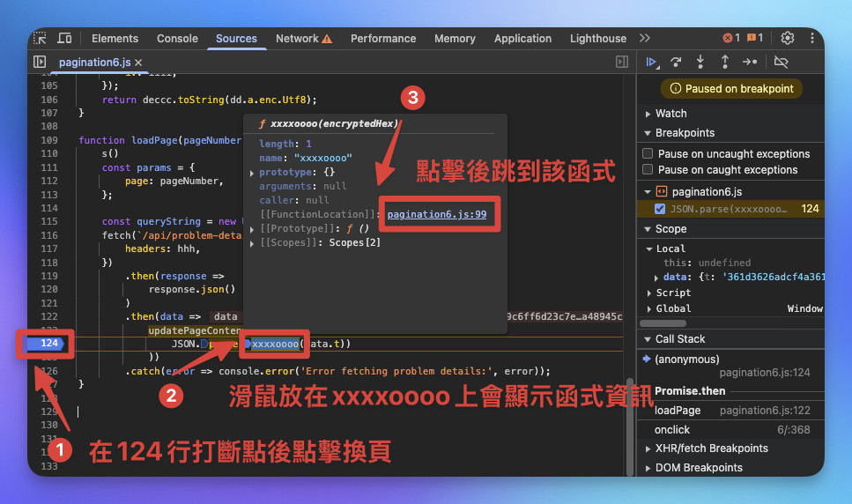Click the Step out of function icon
Screen dimensions: 852x504
click(x=725, y=62)
